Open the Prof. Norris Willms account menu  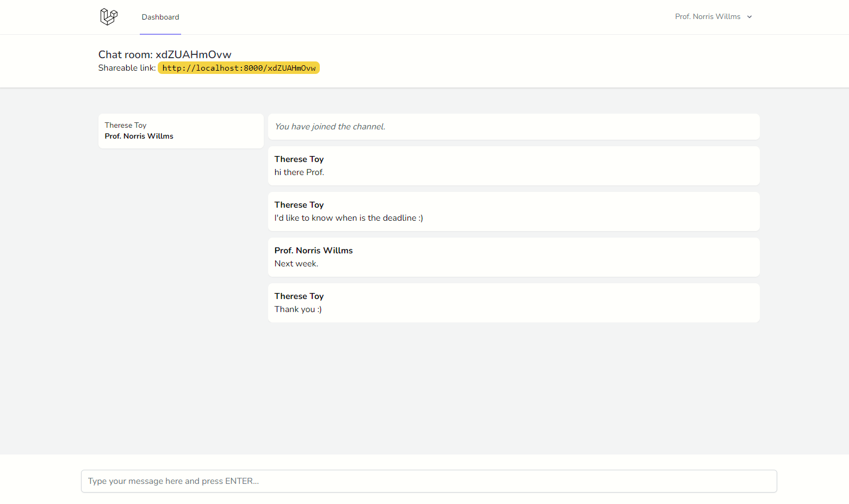(708, 17)
